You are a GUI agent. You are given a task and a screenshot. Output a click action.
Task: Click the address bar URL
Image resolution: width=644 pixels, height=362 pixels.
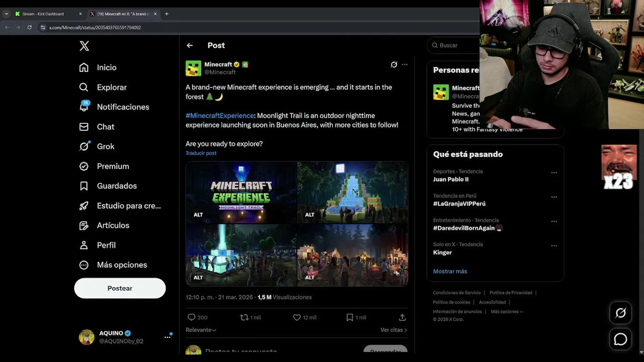(95, 28)
